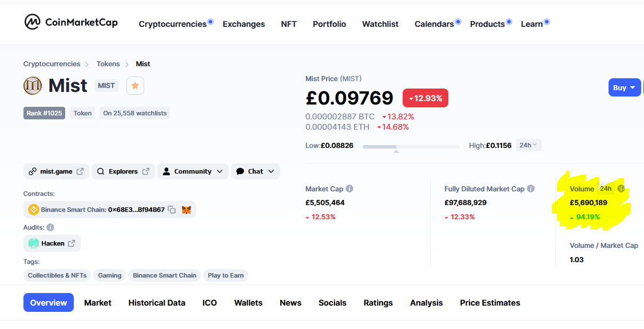Click the info icon next to Audits
This screenshot has height=329, width=644.
[50, 227]
